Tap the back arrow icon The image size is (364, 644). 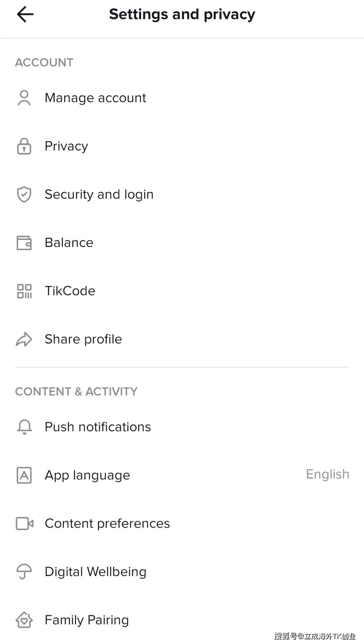pyautogui.click(x=25, y=15)
